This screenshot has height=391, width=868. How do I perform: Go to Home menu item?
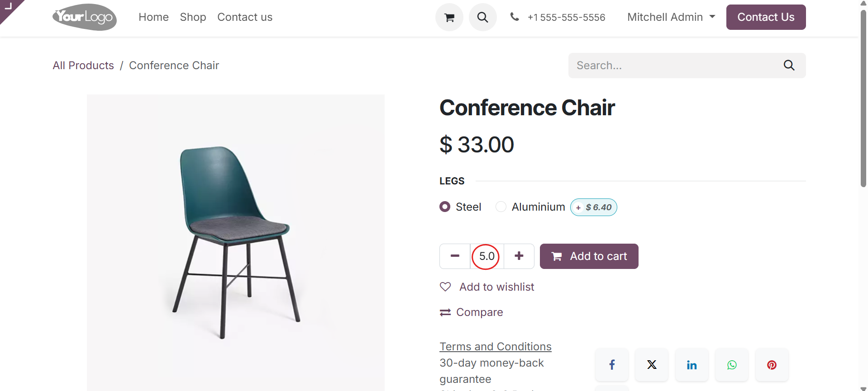[x=153, y=17]
